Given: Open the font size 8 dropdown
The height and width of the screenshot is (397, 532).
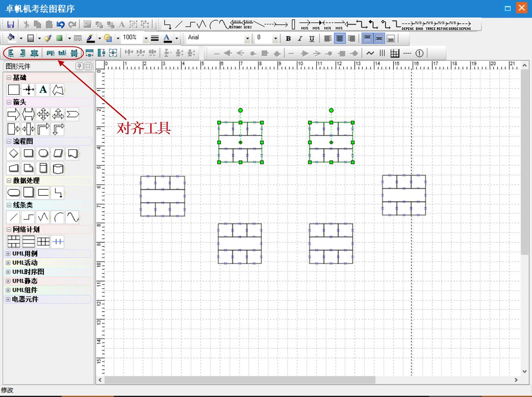Looking at the screenshot, I should (275, 39).
